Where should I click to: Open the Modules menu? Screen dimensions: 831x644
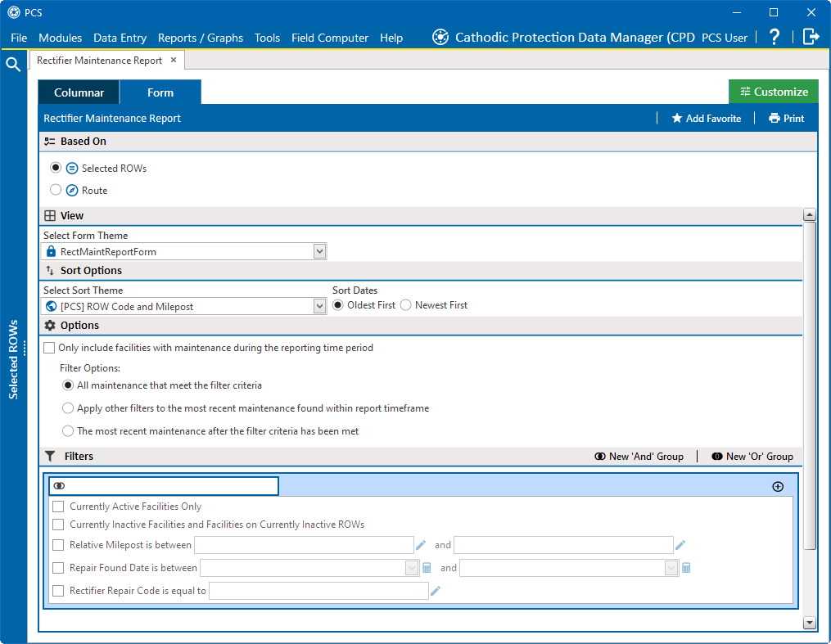pyautogui.click(x=61, y=38)
